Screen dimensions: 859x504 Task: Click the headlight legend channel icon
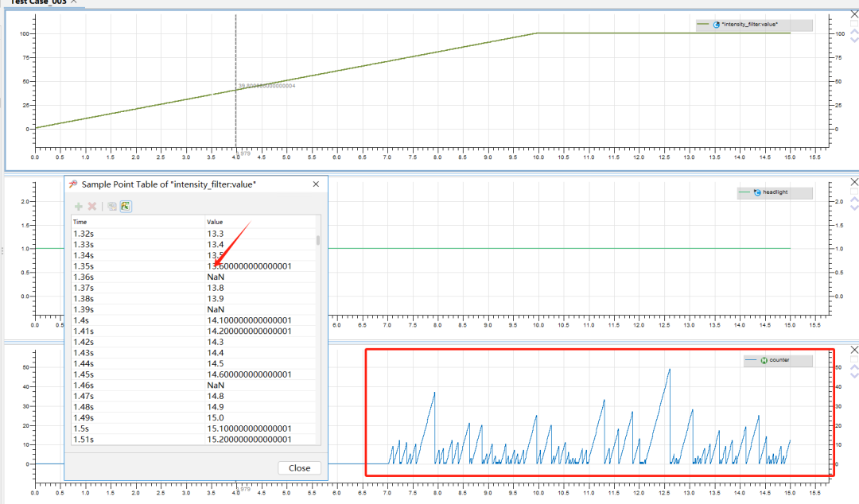(x=757, y=192)
